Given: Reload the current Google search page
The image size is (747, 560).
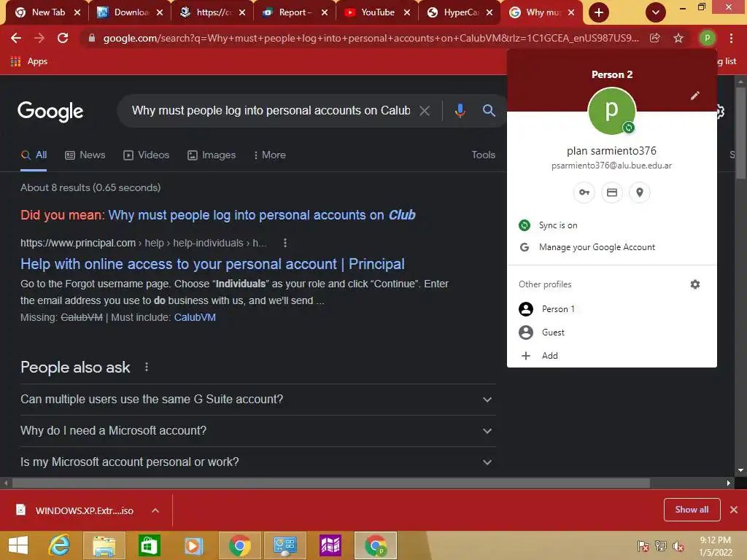Looking at the screenshot, I should coord(63,38).
